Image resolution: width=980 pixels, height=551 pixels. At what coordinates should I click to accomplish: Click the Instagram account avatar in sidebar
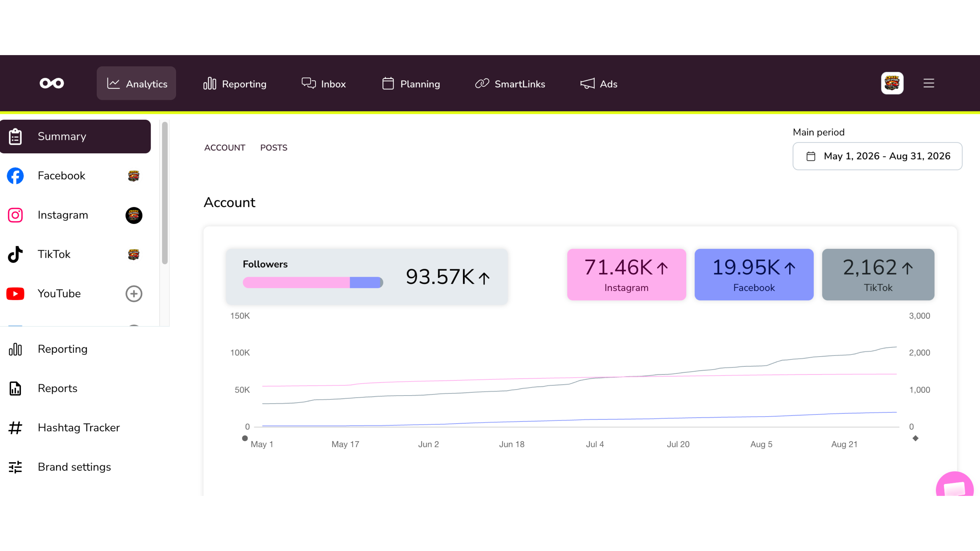point(134,216)
